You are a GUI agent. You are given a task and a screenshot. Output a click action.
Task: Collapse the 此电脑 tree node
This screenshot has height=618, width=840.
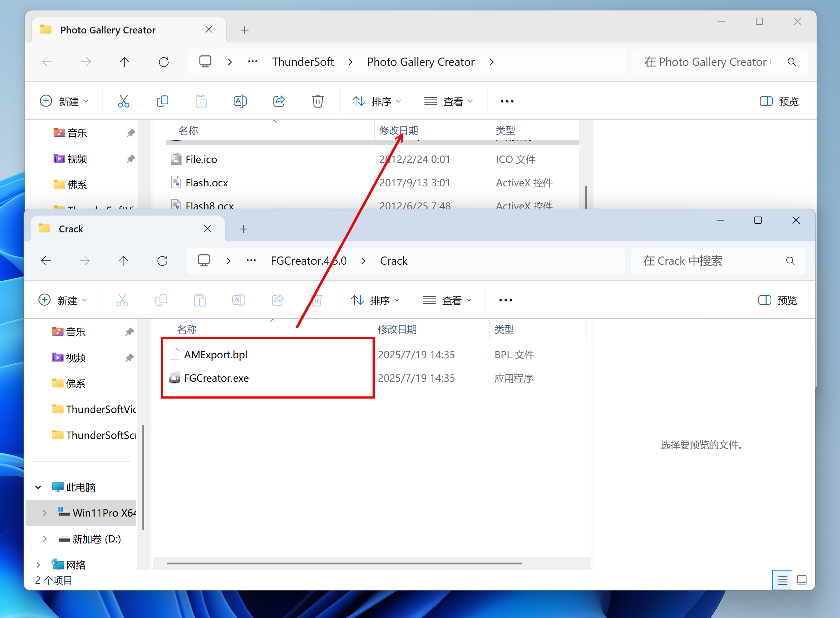point(38,487)
